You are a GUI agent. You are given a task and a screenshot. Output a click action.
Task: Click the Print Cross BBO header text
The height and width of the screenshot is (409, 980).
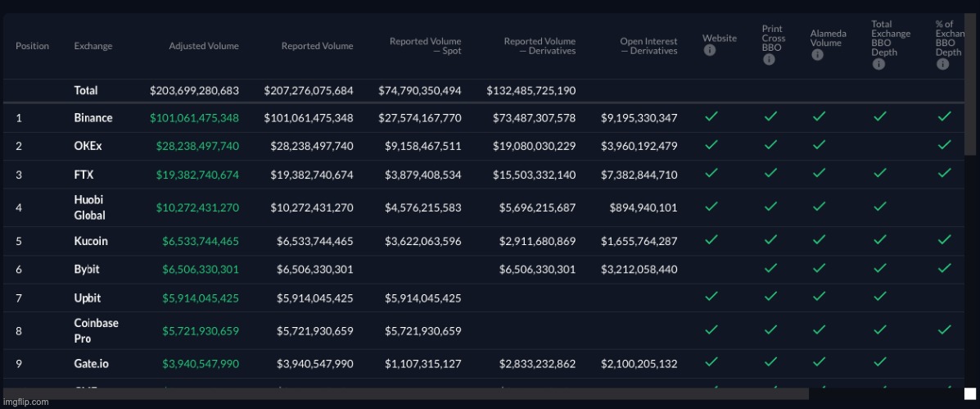coord(774,38)
